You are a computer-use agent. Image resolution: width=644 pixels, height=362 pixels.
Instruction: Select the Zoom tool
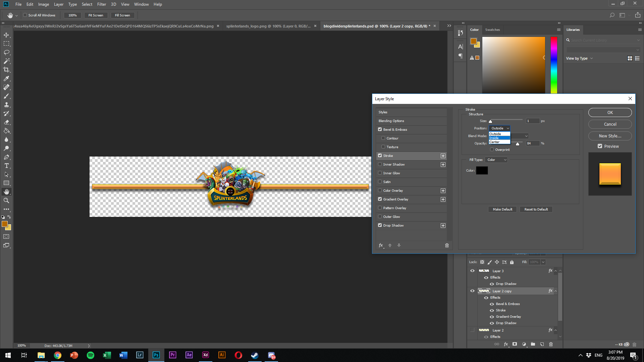[x=6, y=200]
